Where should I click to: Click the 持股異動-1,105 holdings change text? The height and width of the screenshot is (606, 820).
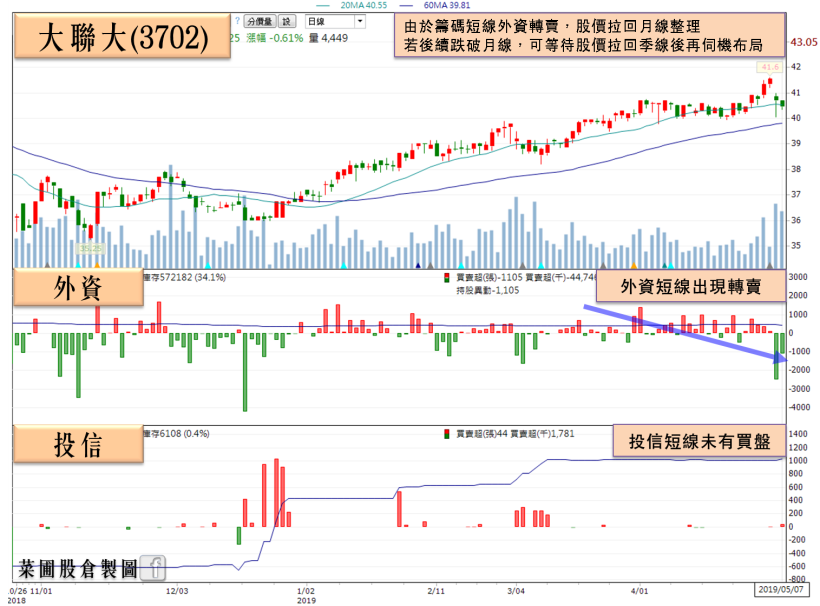coord(487,290)
